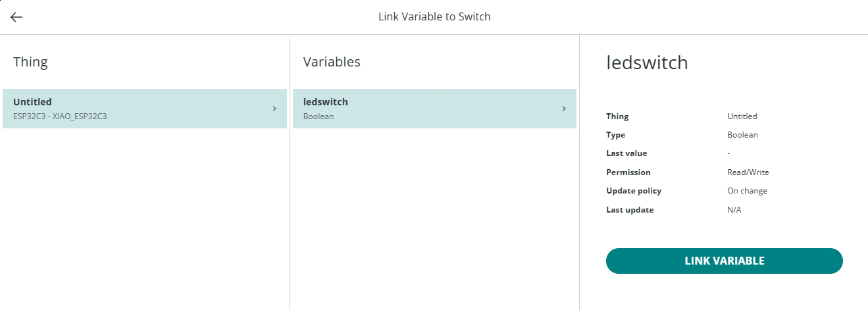Click the large ledswitch details heading

click(647, 63)
